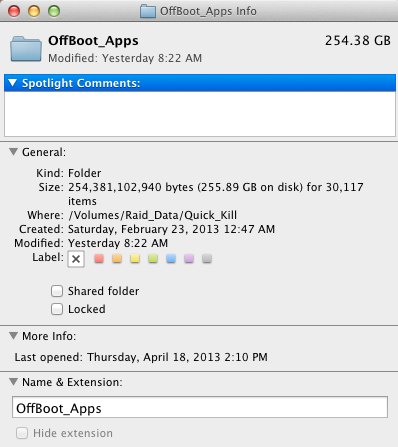Click the path /Volumes/Raid_Data/Quick_Kill
The image size is (398, 447).
(152, 215)
